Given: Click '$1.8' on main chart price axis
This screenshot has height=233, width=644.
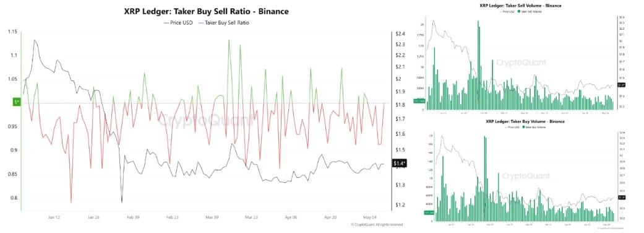Looking at the screenshot, I should coord(400,105).
